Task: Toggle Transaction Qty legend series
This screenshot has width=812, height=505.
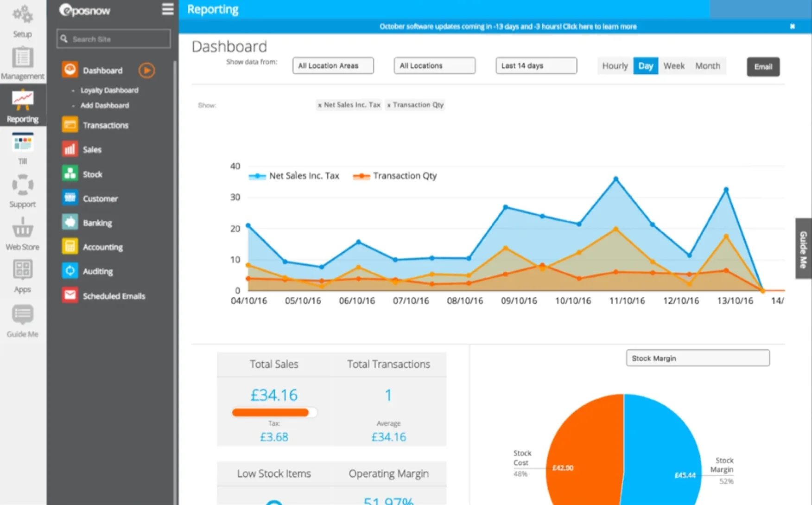Action: coord(395,176)
